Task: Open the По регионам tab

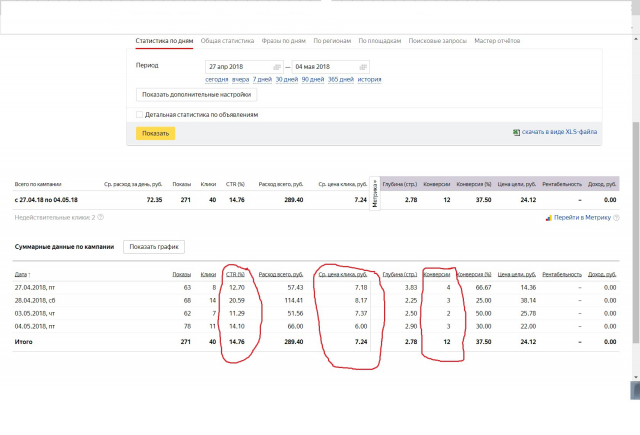Action: pyautogui.click(x=332, y=41)
